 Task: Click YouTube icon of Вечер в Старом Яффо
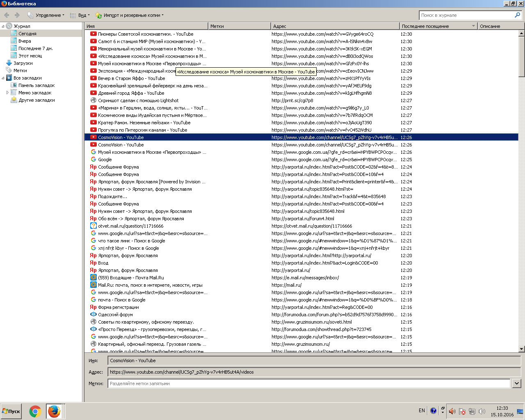(x=94, y=78)
